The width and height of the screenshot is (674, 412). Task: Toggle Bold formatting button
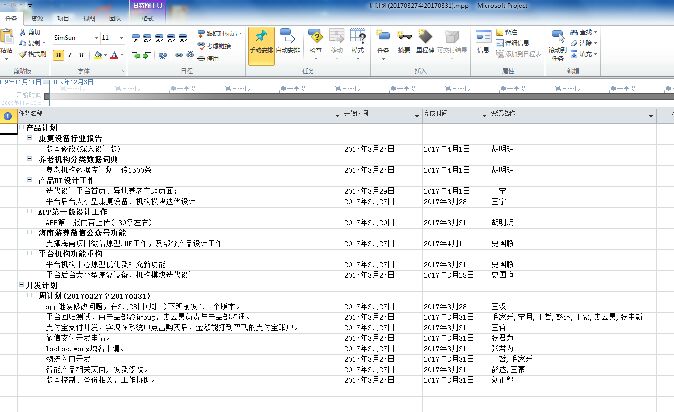(57, 55)
